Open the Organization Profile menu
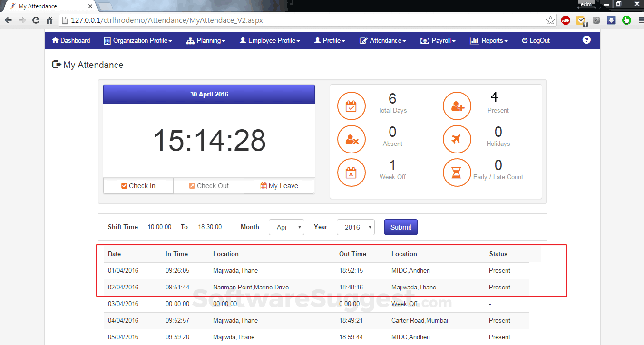 click(x=138, y=41)
